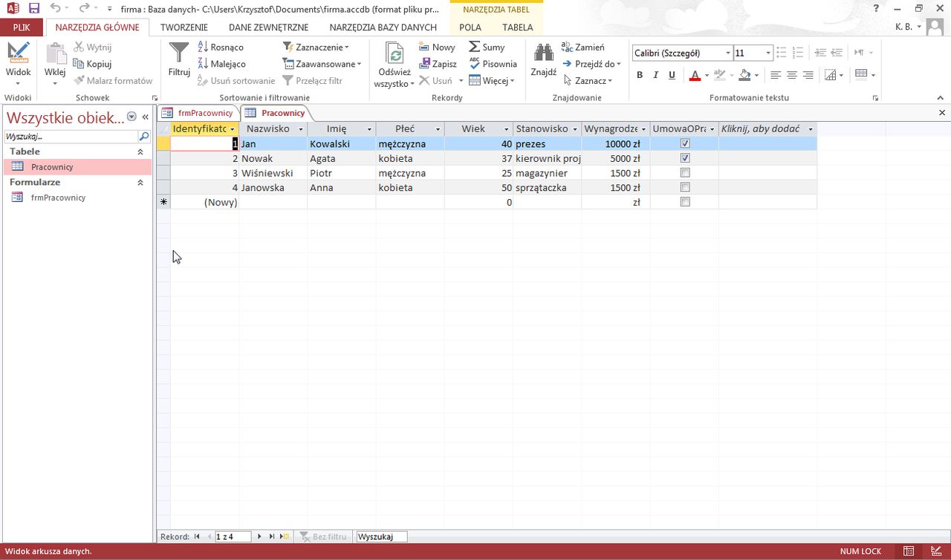The image size is (951, 560).
Task: Open the font name Calibri dropdown
Action: pyautogui.click(x=728, y=53)
